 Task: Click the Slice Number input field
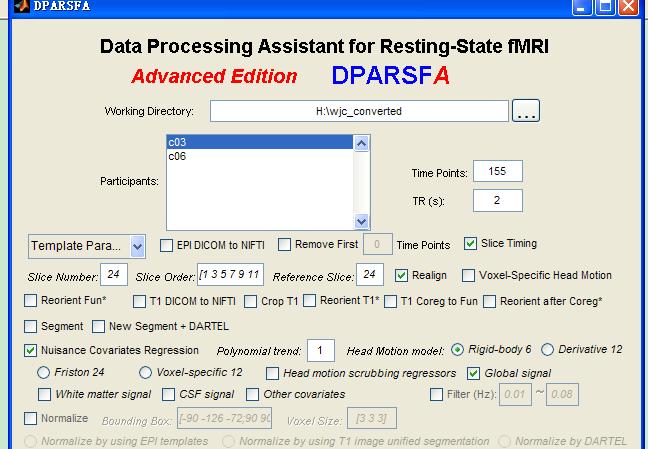114,275
